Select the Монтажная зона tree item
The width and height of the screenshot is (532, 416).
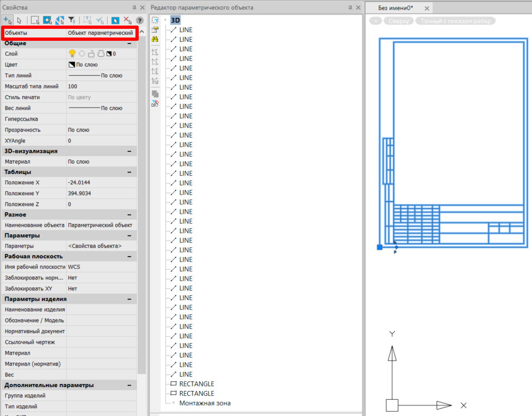(x=205, y=403)
